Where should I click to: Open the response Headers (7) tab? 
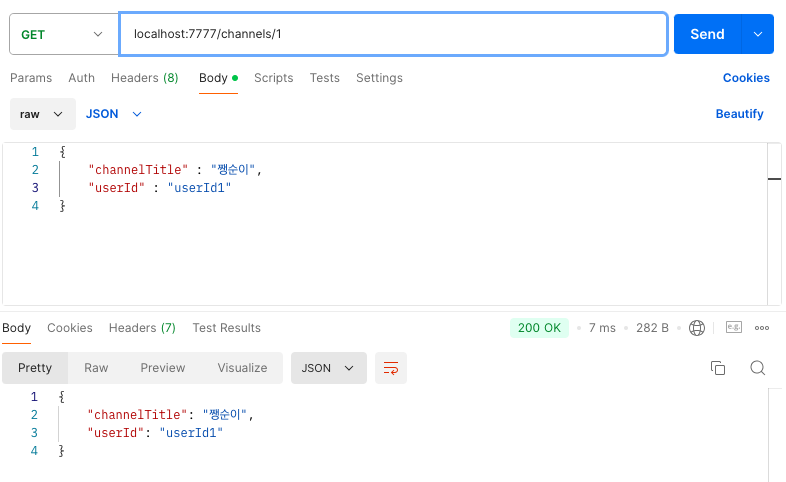point(142,328)
